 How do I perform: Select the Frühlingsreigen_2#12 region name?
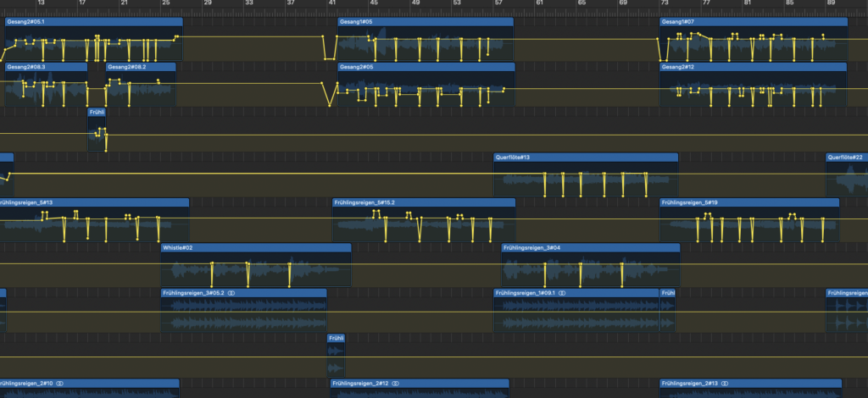coord(361,383)
